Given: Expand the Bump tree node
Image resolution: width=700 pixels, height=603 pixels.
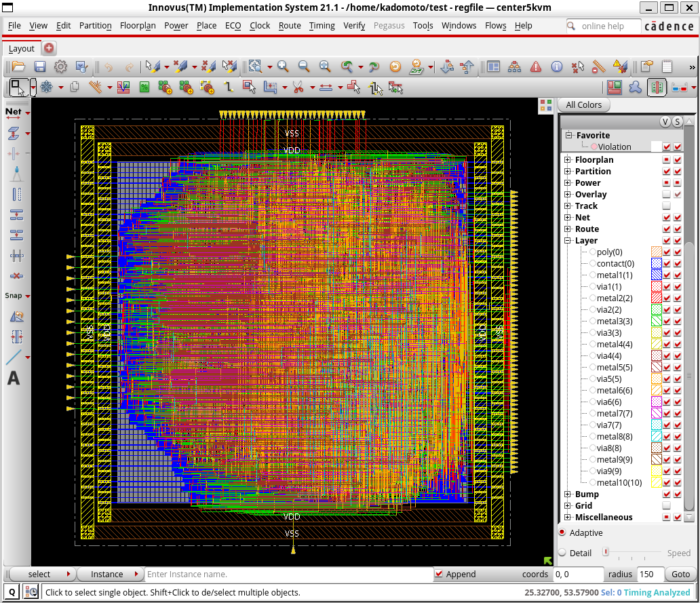Looking at the screenshot, I should tap(568, 494).
